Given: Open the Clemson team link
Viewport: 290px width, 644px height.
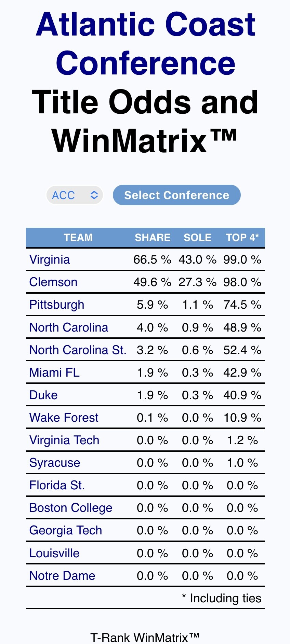Looking at the screenshot, I should coord(53,282).
